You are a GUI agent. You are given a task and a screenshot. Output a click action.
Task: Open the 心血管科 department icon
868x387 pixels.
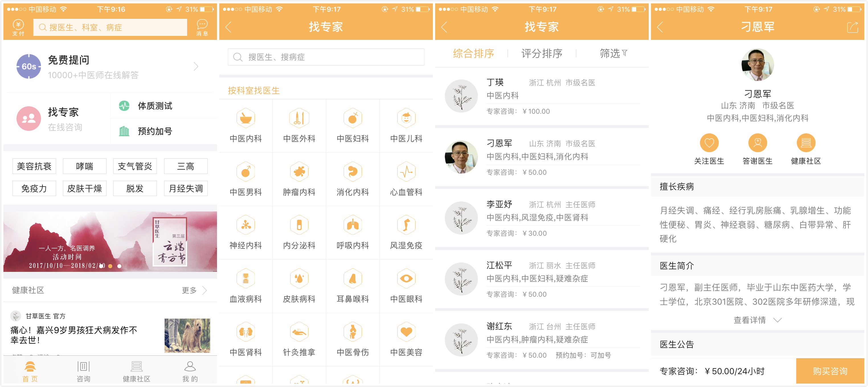click(406, 172)
